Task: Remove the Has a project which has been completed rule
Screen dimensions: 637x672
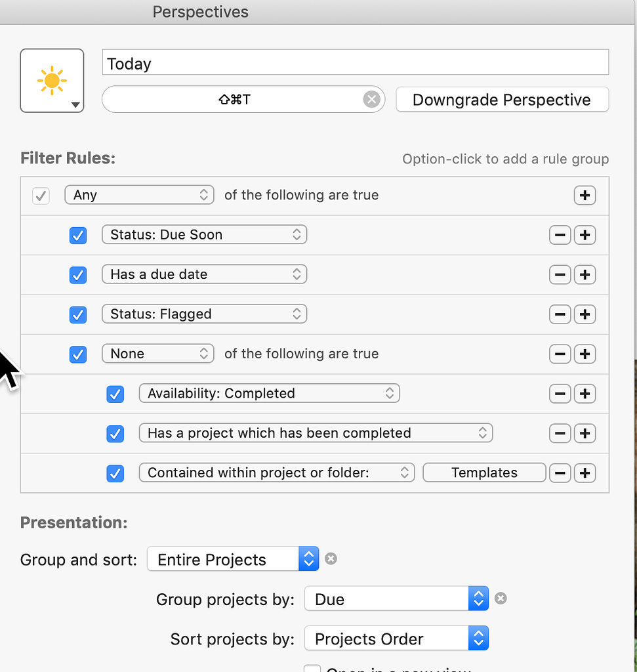Action: pyautogui.click(x=560, y=433)
